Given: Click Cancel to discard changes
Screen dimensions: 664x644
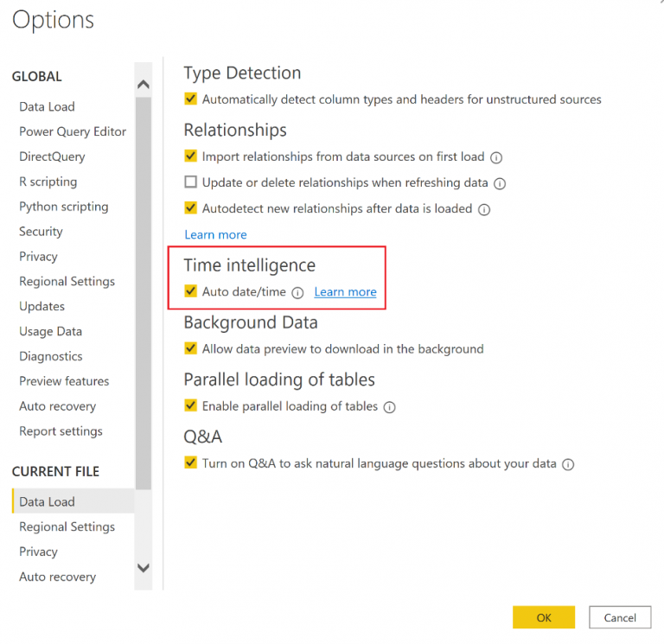Looking at the screenshot, I should (620, 617).
